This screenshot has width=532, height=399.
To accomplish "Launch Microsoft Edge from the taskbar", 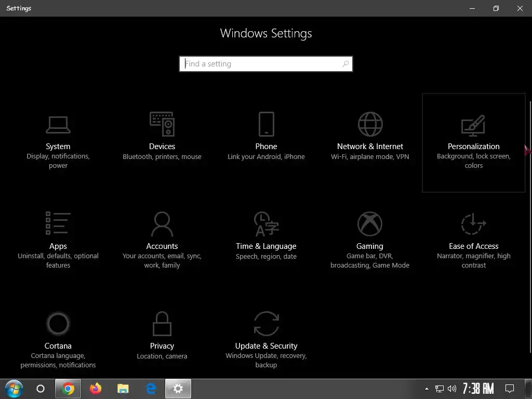I will (x=151, y=389).
